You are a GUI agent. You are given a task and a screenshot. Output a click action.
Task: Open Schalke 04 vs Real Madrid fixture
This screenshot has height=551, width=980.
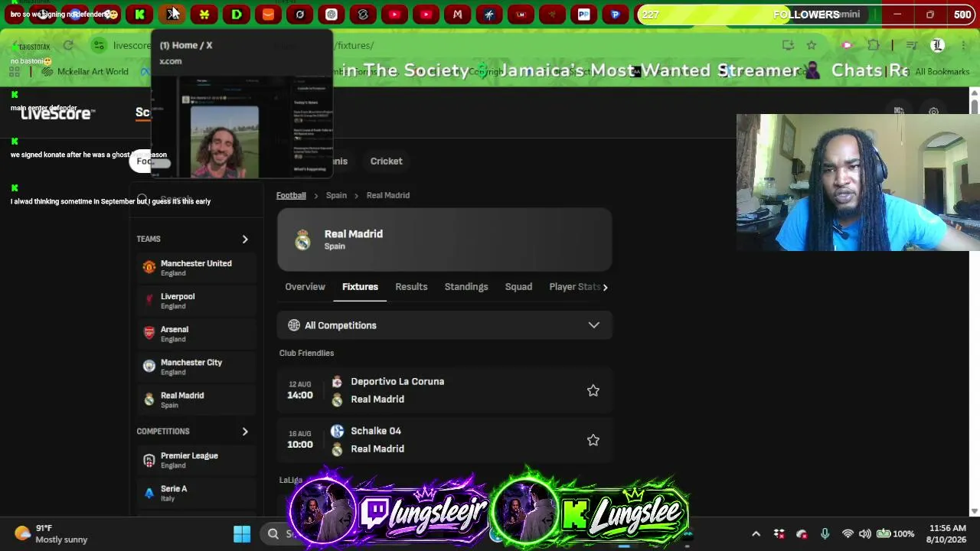[444, 440]
